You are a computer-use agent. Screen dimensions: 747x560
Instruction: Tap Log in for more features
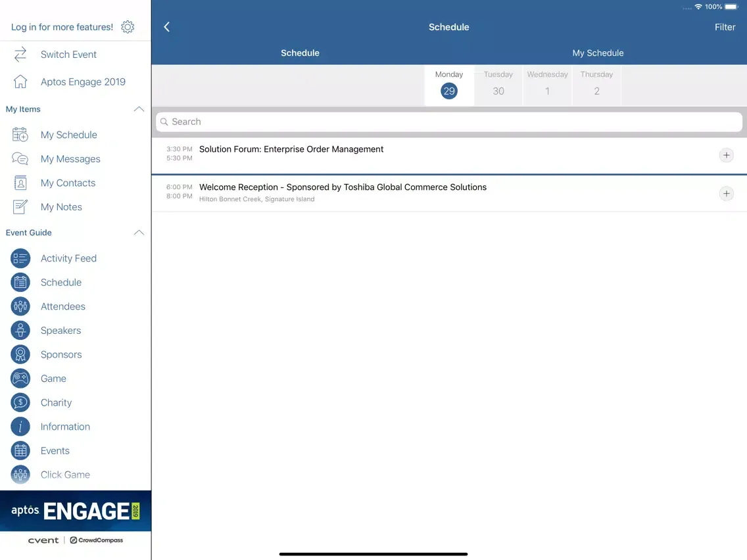[62, 27]
